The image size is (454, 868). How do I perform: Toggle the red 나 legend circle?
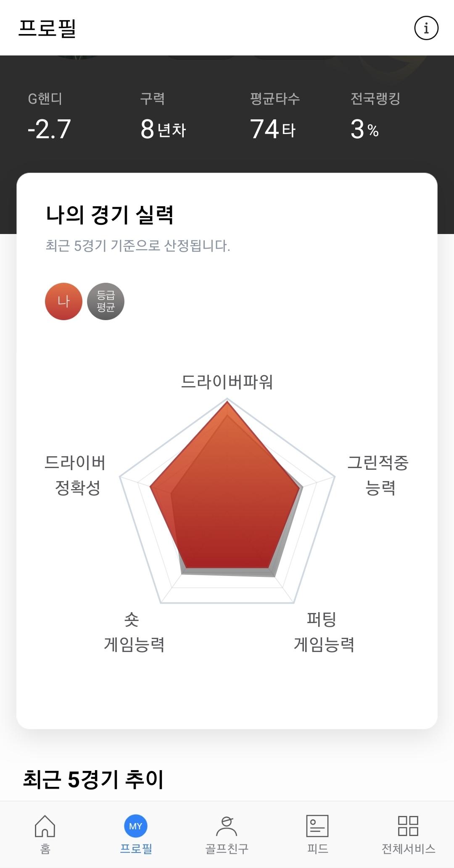[x=63, y=301]
